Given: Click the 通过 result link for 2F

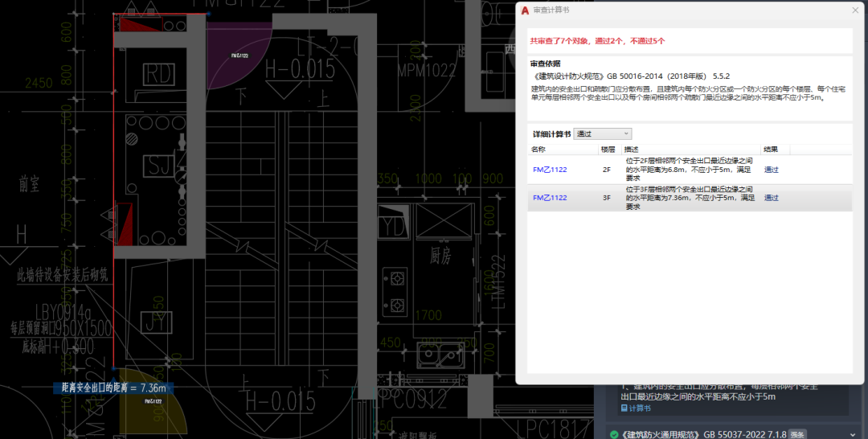Looking at the screenshot, I should [771, 170].
